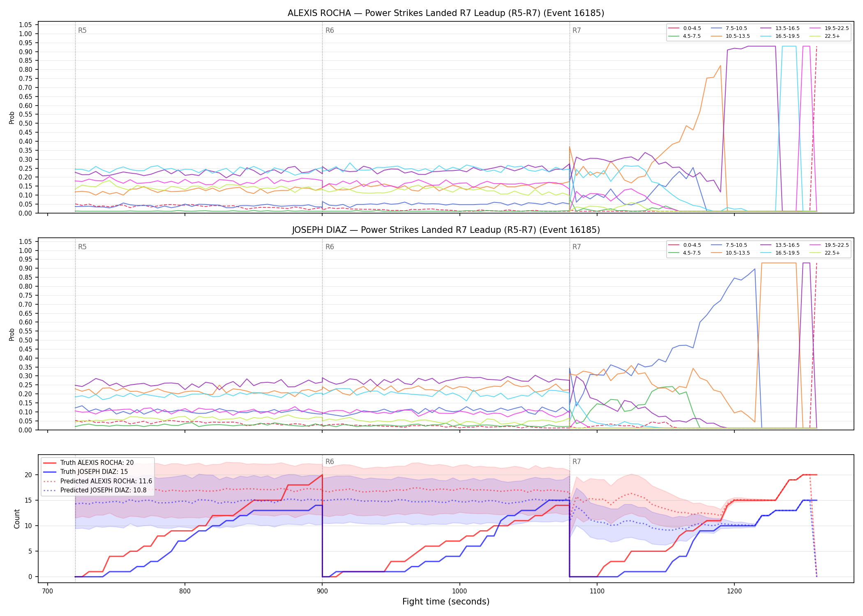This screenshot has width=863, height=616.
Task: Click the 700 x-axis tick label
Action: pyautogui.click(x=48, y=591)
